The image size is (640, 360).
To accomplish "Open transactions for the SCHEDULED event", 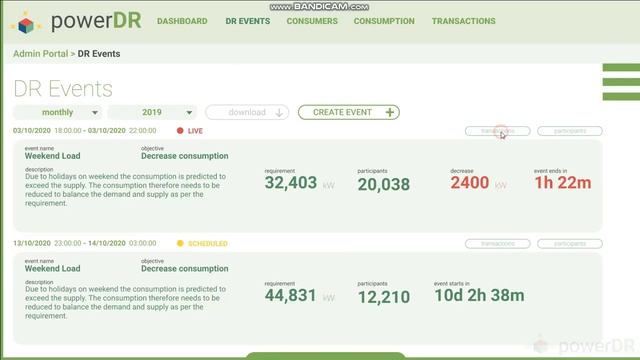I will 498,244.
